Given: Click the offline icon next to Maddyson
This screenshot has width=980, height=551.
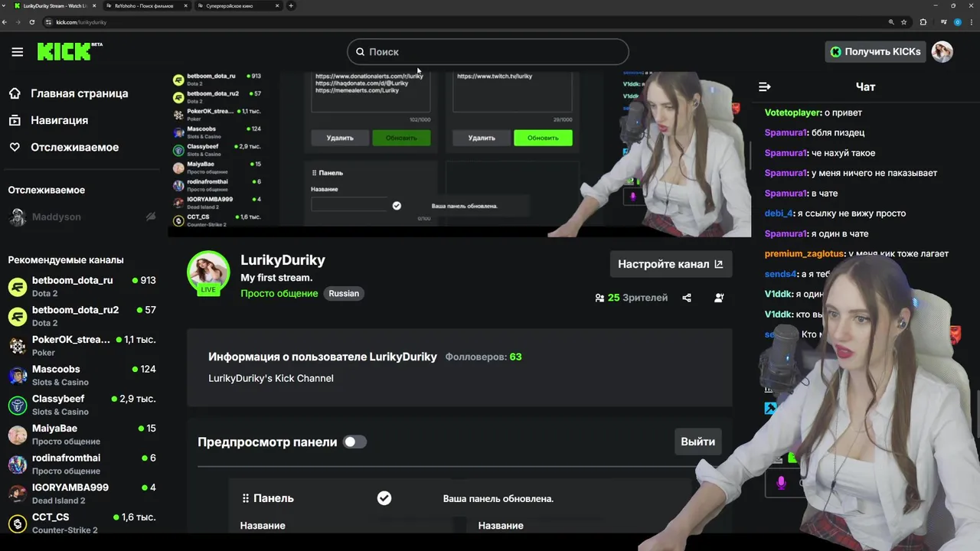Looking at the screenshot, I should [x=151, y=217].
